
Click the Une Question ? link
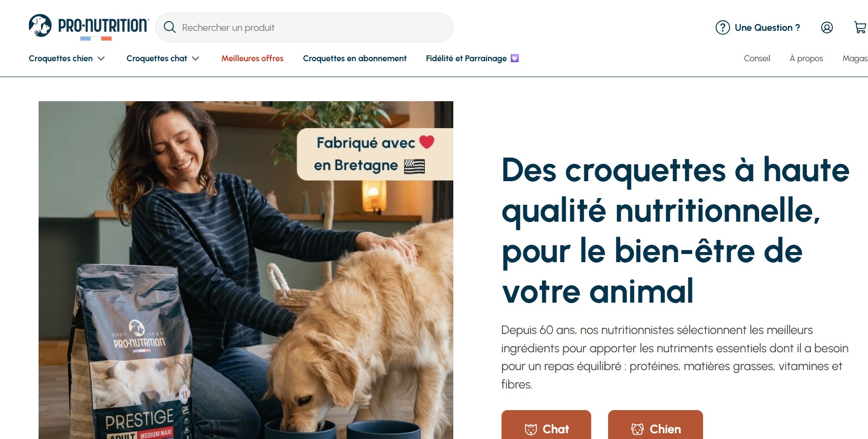pyautogui.click(x=767, y=27)
